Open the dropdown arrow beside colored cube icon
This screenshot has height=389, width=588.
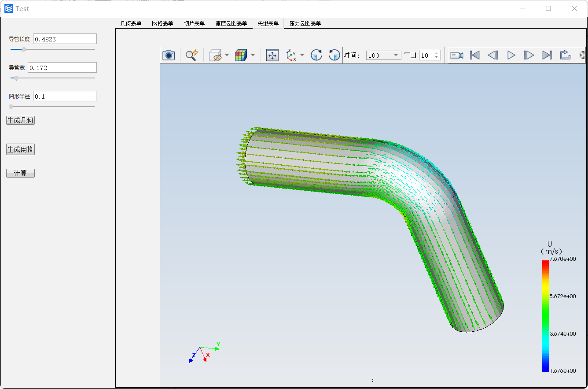point(253,55)
